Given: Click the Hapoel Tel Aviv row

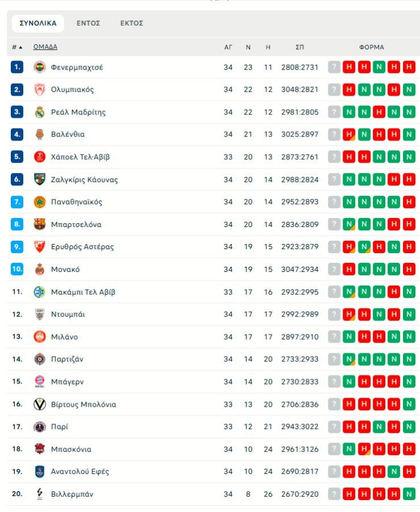Looking at the screenshot, I should pyautogui.click(x=171, y=157).
